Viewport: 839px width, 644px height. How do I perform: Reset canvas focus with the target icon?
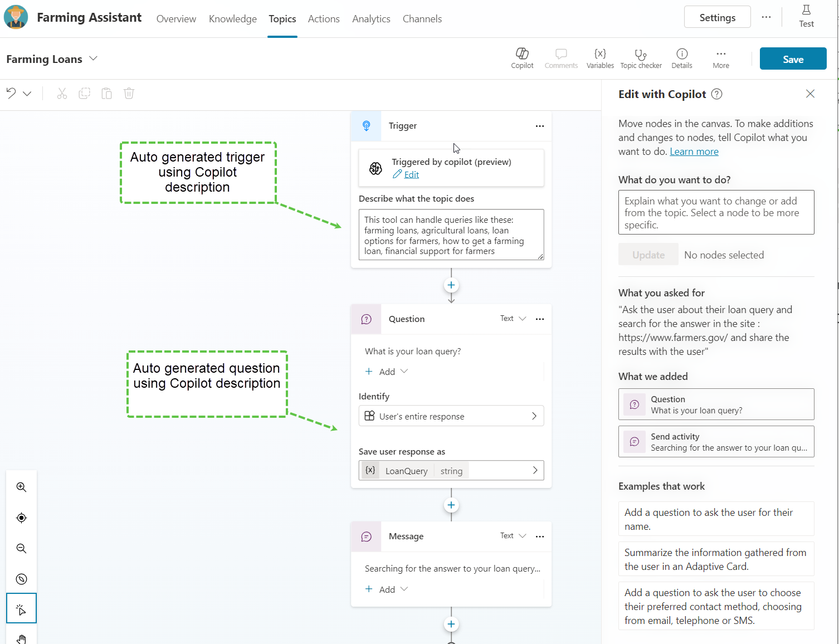(21, 518)
